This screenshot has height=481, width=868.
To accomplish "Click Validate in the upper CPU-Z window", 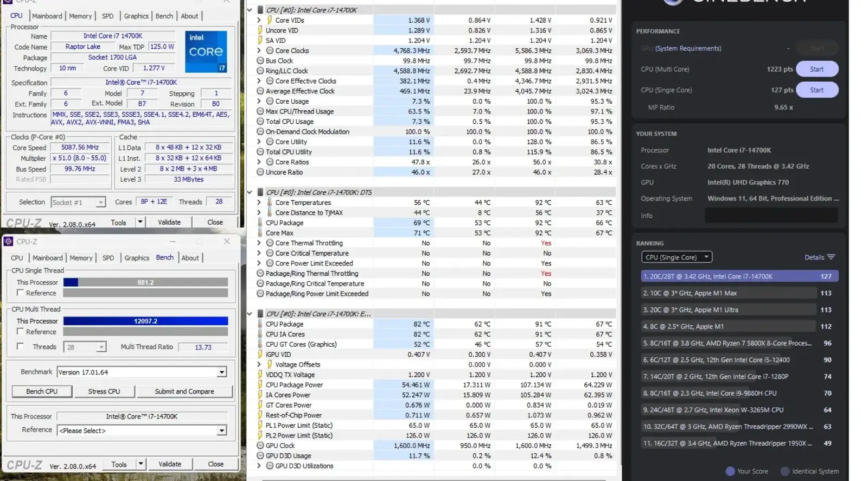I will tap(169, 222).
